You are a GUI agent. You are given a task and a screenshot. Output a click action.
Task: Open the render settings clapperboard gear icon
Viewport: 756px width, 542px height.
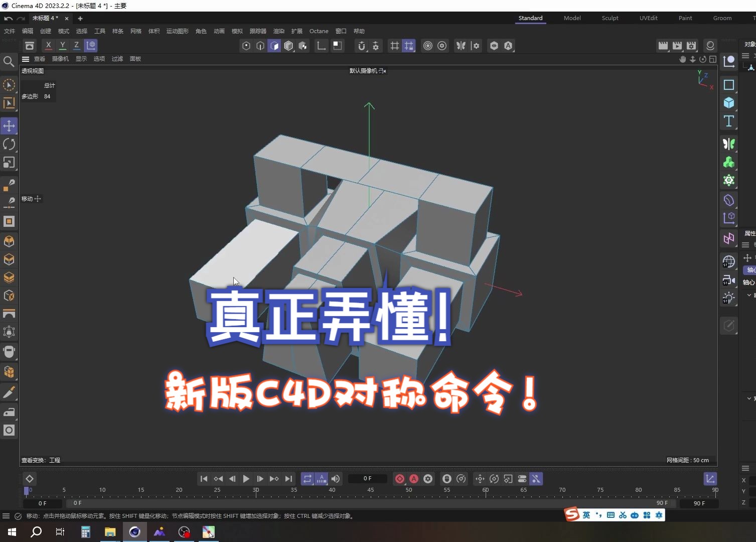(691, 46)
